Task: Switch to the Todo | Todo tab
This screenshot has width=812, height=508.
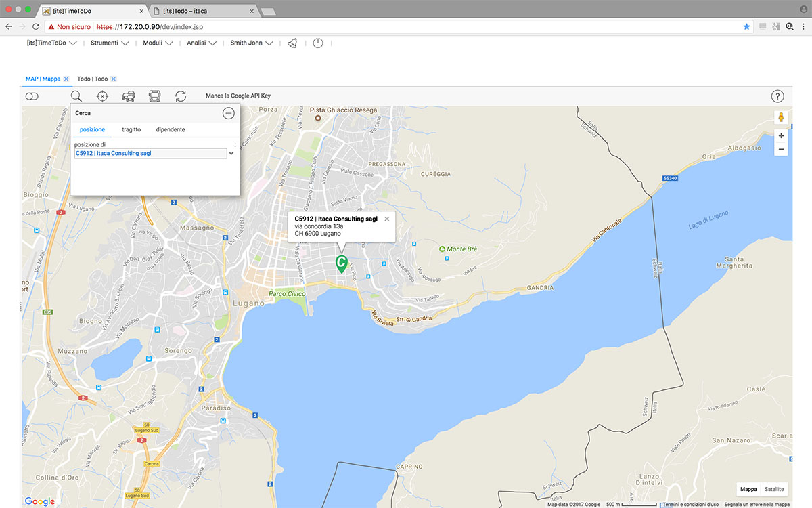Action: pos(92,79)
